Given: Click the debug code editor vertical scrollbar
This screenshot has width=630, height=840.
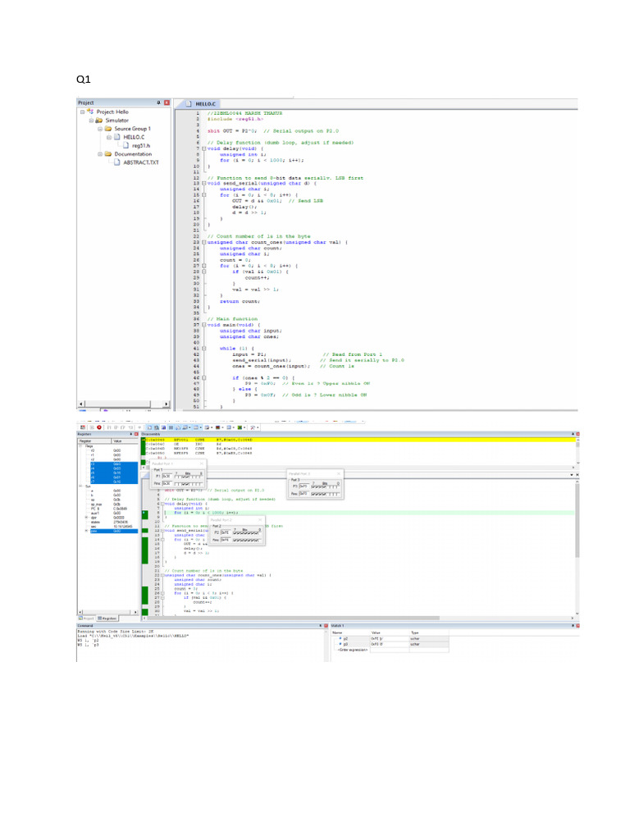Looking at the screenshot, I should [577, 546].
